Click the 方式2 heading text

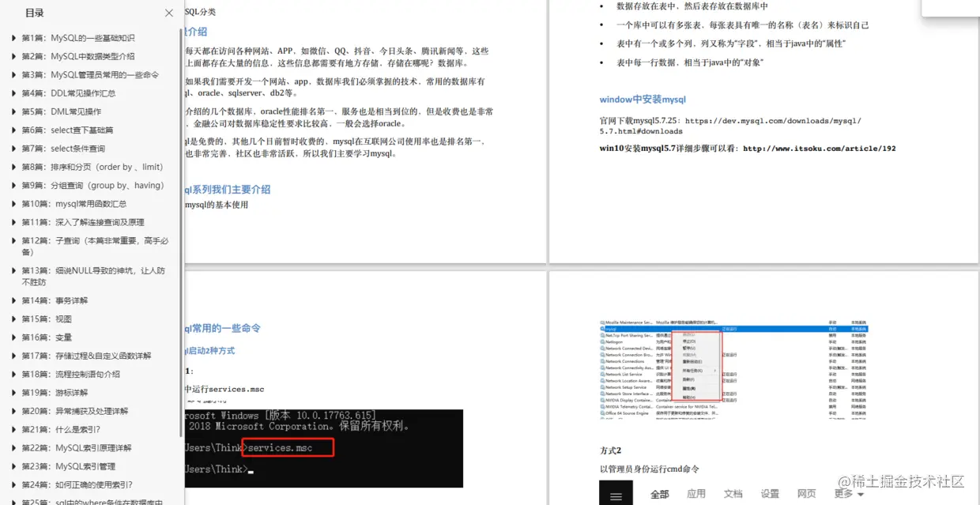[x=610, y=450]
